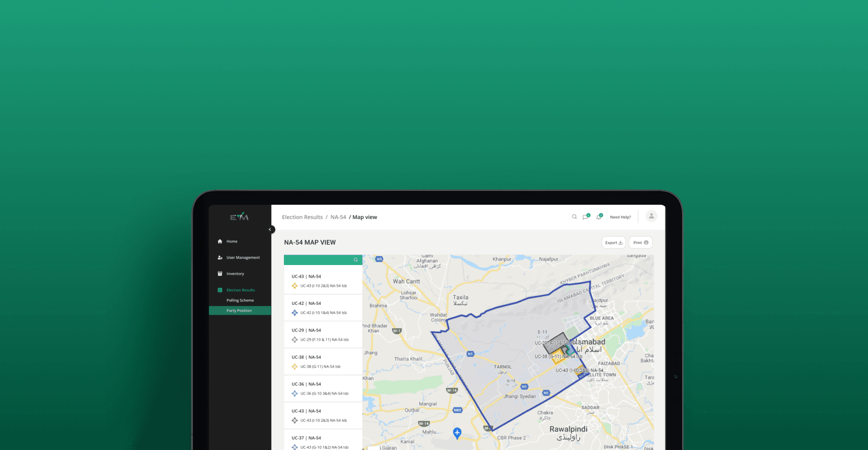Click the Need Help? link
Screen dimensions: 868x450
620,218
